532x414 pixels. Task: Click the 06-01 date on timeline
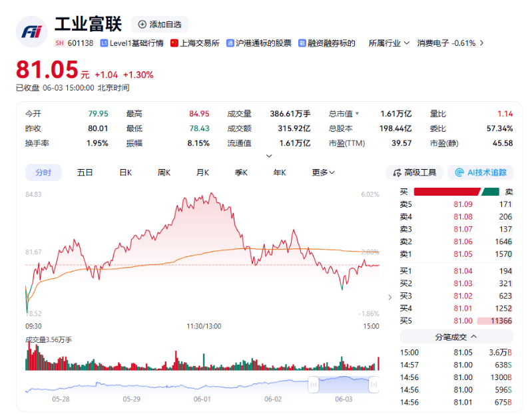202,399
